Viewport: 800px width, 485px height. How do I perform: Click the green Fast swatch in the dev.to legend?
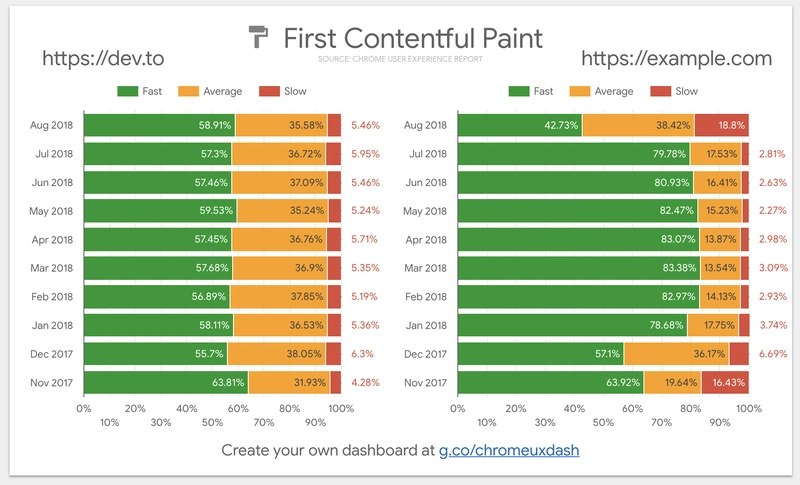pos(128,91)
